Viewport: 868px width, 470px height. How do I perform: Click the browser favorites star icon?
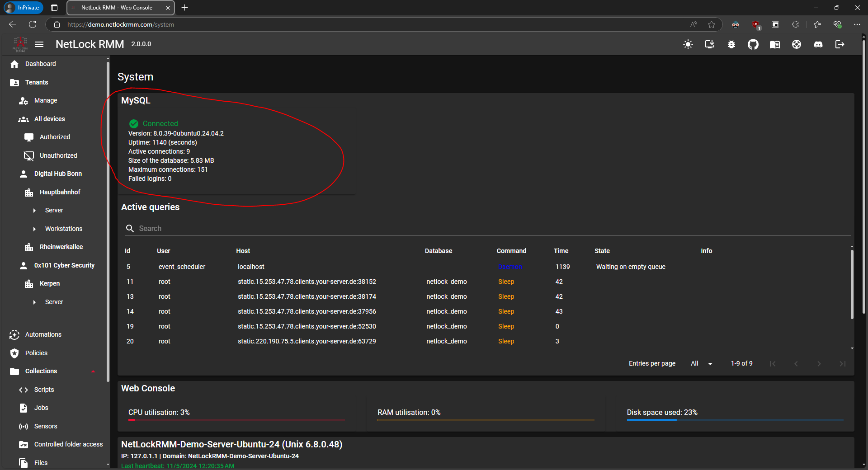pyautogui.click(x=712, y=24)
